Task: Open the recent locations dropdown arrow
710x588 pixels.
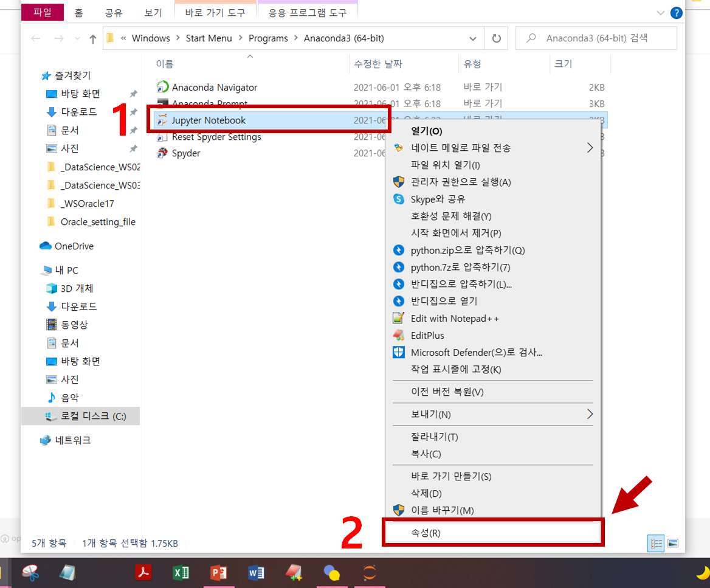Action: [77, 39]
